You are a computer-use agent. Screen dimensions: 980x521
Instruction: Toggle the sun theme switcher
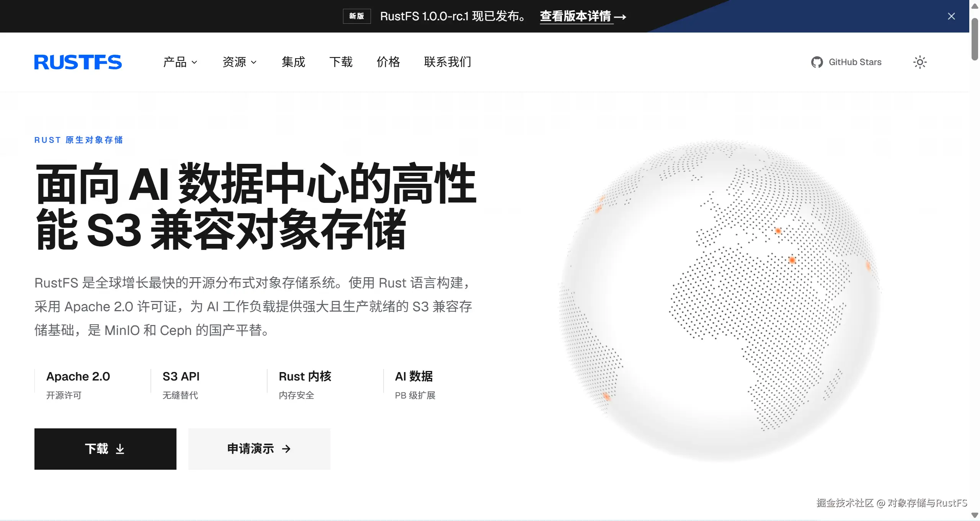point(920,62)
